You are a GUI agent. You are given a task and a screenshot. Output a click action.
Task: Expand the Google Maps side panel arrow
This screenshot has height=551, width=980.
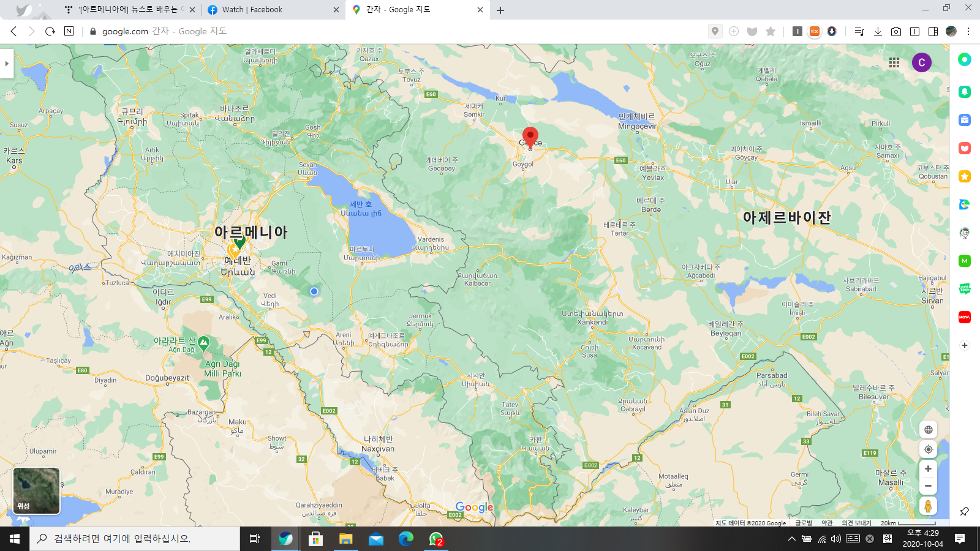click(x=7, y=63)
